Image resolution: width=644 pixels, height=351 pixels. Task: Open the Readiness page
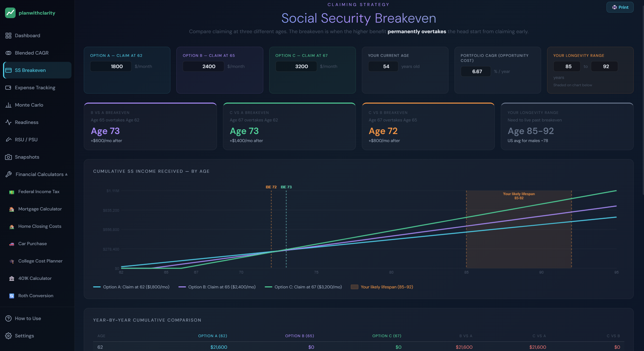(37, 122)
